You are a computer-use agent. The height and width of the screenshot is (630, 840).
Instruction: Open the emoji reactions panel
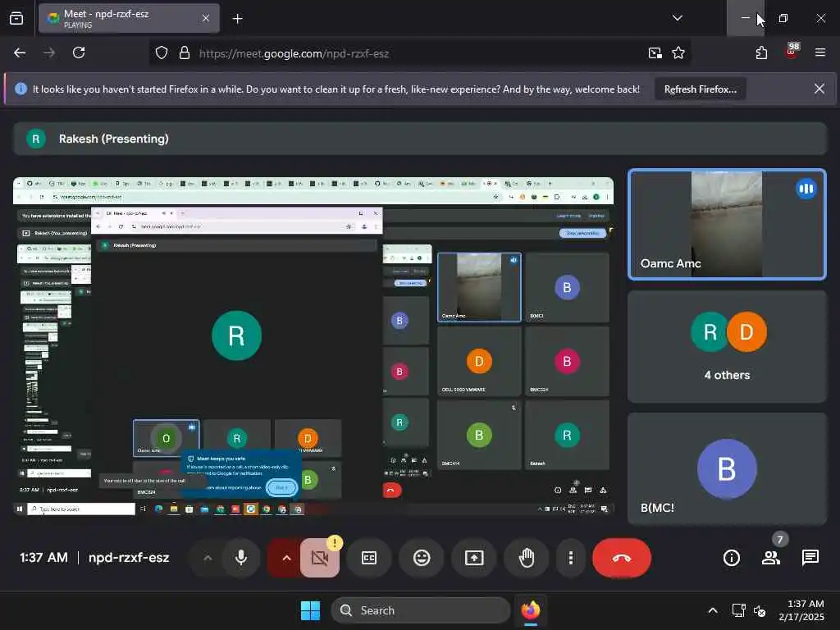point(422,558)
